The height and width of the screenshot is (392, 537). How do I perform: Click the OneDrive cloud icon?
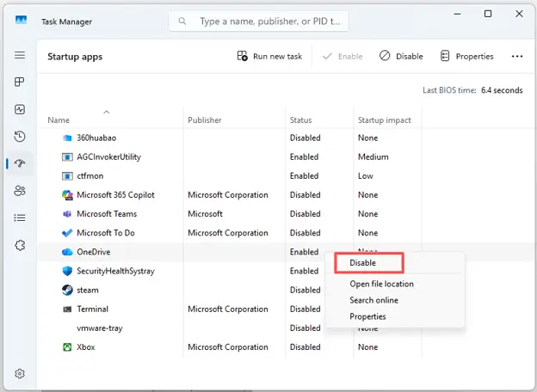point(67,252)
